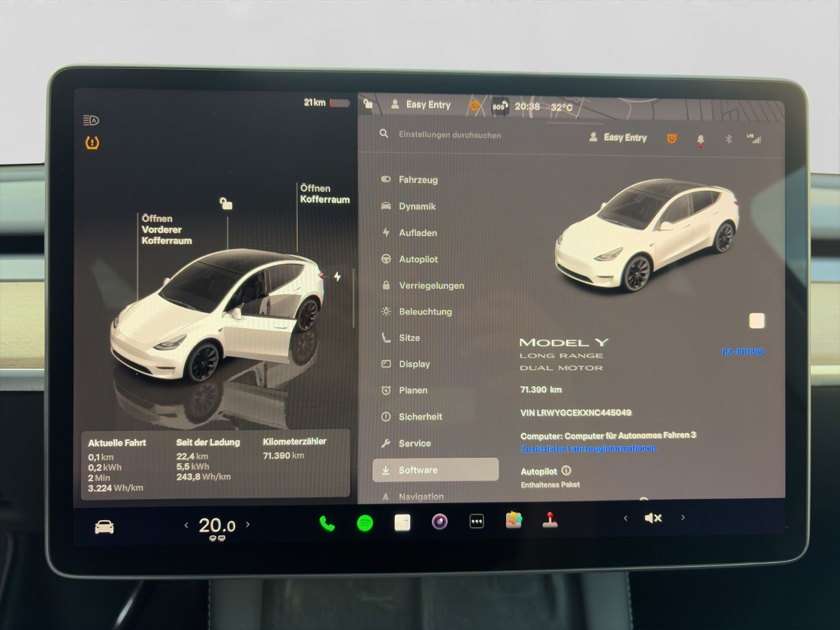Open the Toybox app icon
Image resolution: width=840 pixels, height=630 pixels.
coord(513,520)
